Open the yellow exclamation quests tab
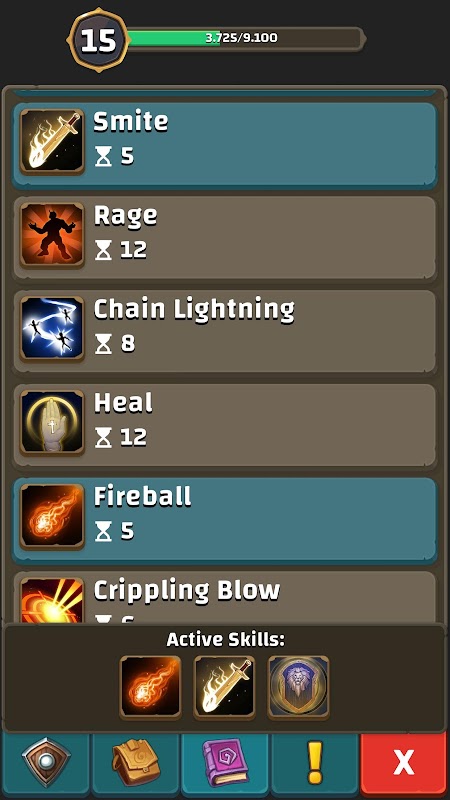450x800 pixels. tap(315, 763)
